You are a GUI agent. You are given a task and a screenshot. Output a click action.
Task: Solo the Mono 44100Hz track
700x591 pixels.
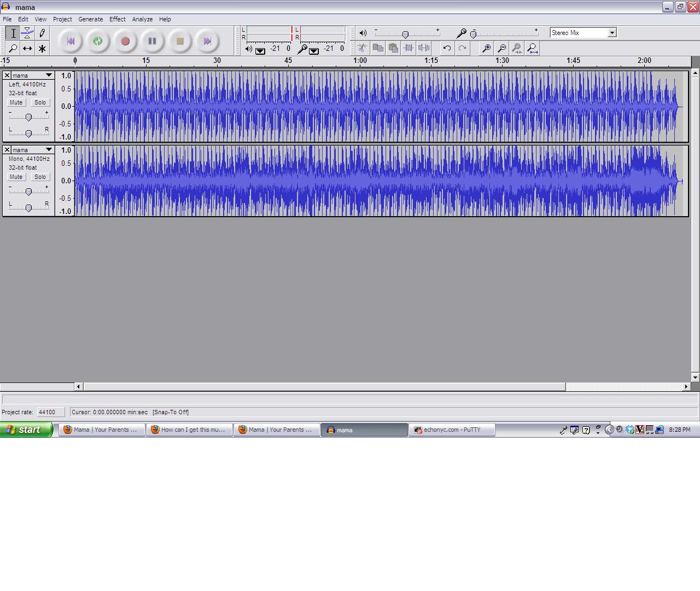(x=40, y=177)
